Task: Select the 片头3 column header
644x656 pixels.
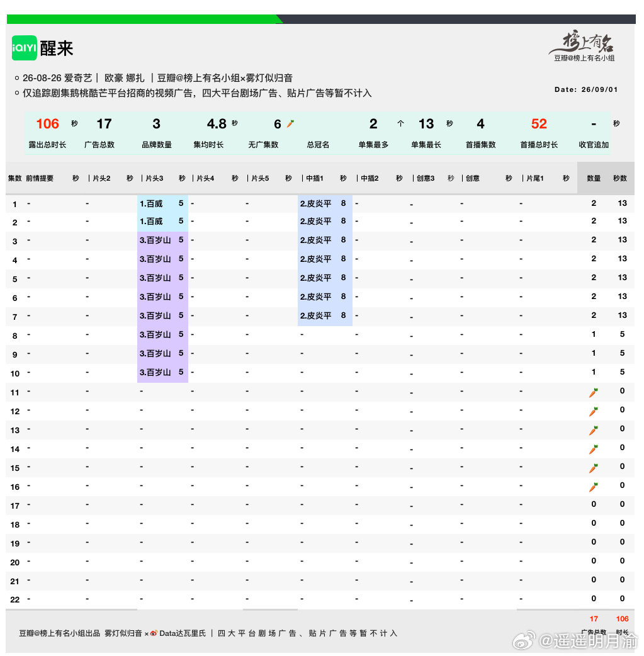Action: click(x=154, y=178)
